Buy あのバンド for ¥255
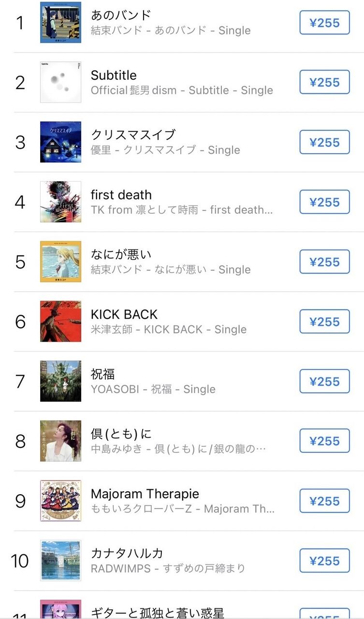This screenshot has width=364, height=619. pos(324,23)
